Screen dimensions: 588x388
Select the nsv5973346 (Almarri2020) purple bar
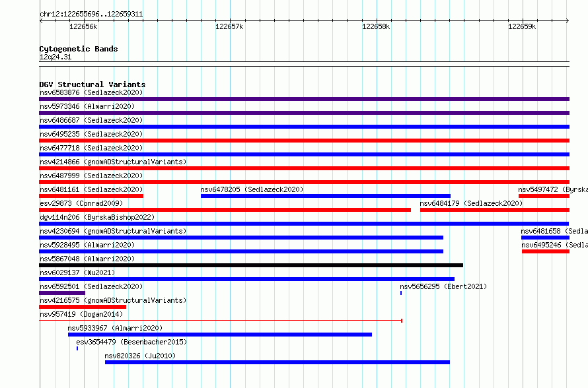[x=304, y=113]
